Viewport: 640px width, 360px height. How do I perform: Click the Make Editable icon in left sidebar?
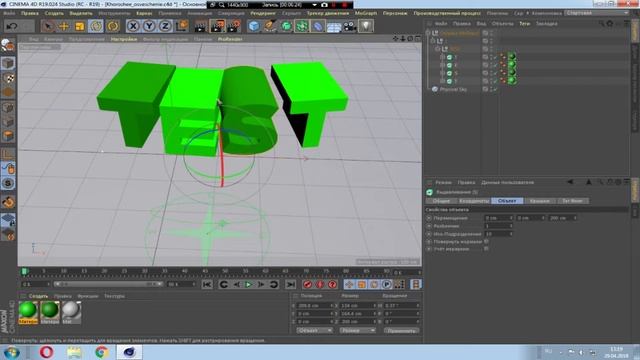coord(8,45)
